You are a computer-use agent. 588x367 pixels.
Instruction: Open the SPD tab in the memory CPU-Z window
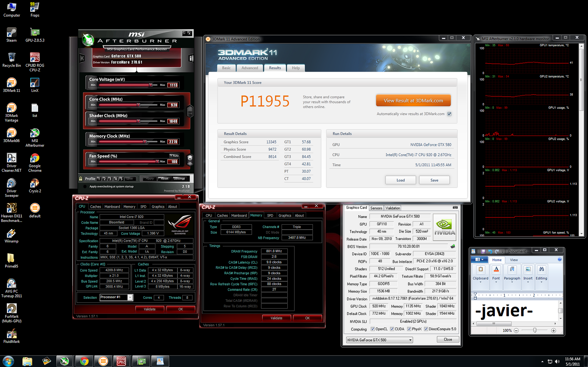pyautogui.click(x=270, y=215)
